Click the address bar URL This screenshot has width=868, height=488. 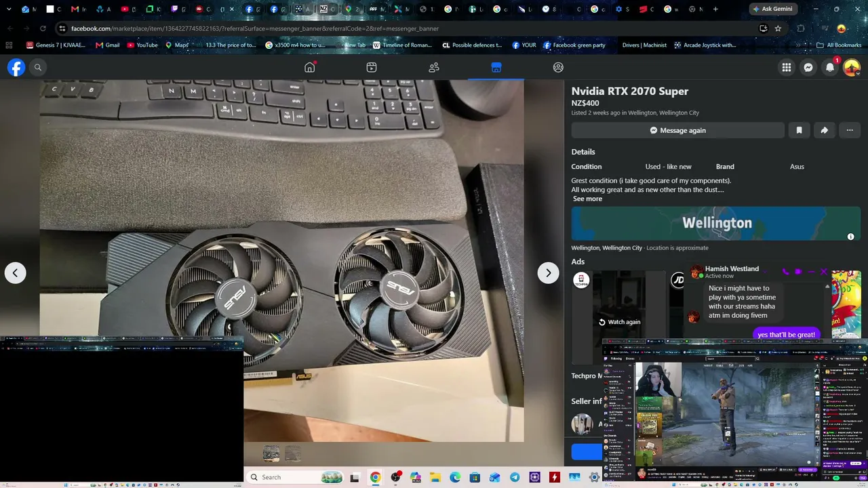[255, 28]
